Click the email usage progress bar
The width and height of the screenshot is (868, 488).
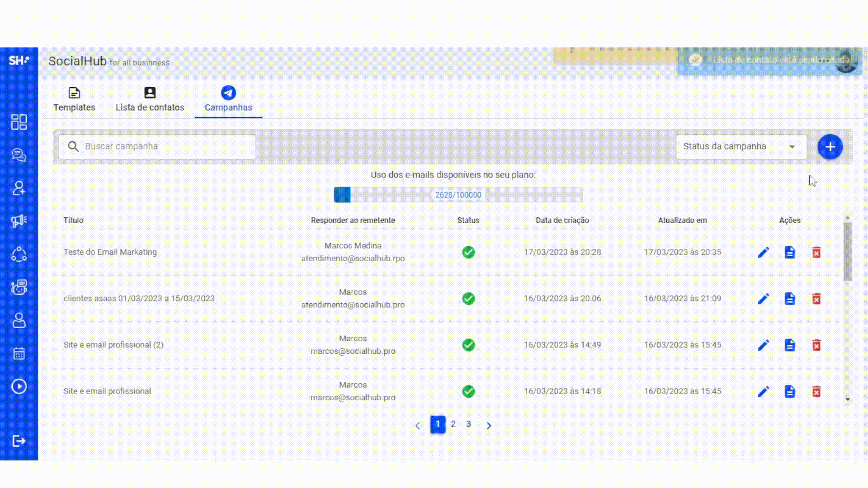(458, 194)
